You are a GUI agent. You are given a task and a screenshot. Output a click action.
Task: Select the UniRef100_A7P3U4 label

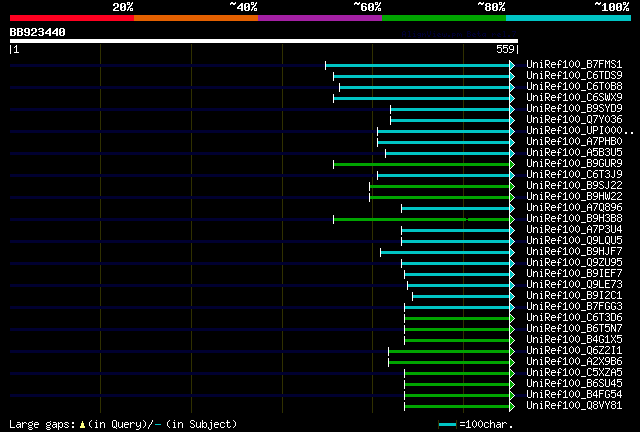pyautogui.click(x=574, y=229)
